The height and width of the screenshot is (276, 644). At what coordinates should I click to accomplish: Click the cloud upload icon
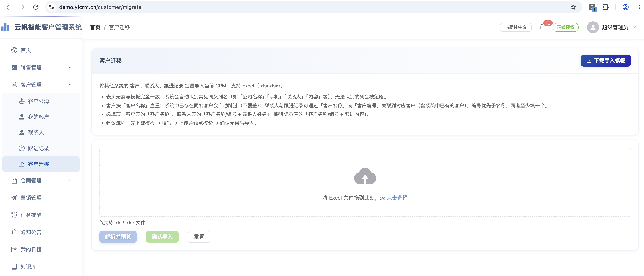365,176
